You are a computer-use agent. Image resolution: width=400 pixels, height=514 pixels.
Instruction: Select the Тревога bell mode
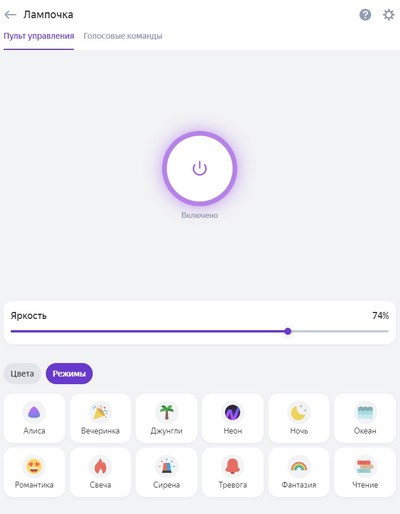pos(233,472)
